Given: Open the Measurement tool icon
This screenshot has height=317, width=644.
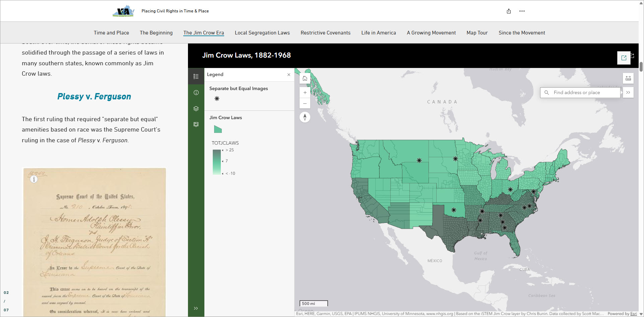Looking at the screenshot, I should (628, 78).
